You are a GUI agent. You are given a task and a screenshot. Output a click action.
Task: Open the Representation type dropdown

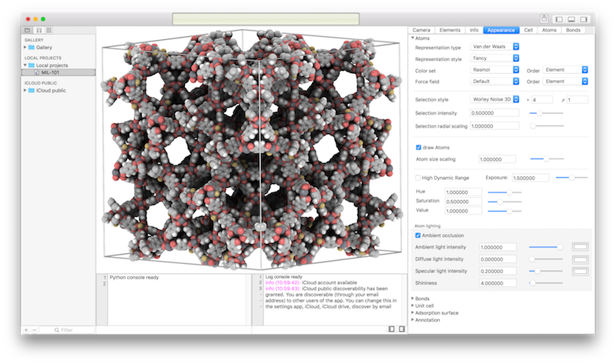pos(494,47)
